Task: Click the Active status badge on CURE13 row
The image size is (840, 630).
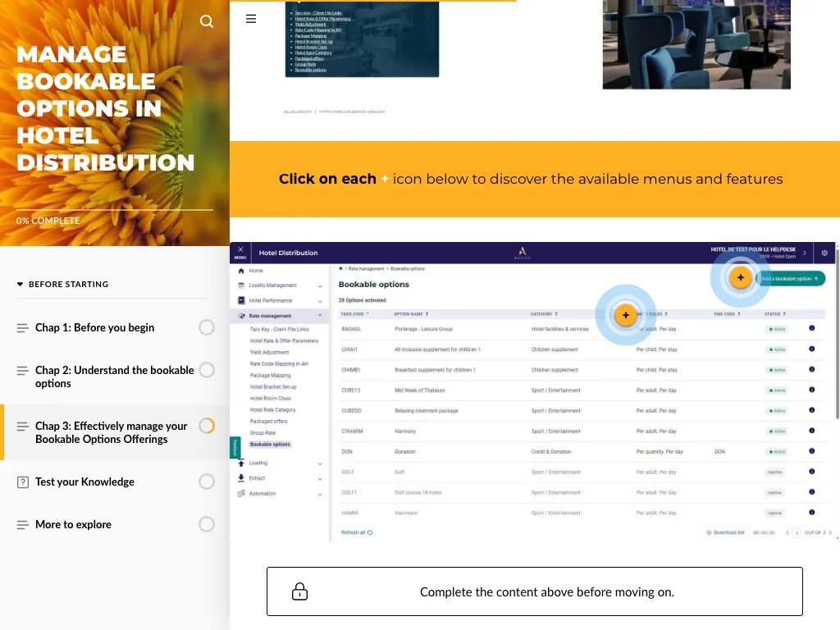Action: (x=777, y=390)
